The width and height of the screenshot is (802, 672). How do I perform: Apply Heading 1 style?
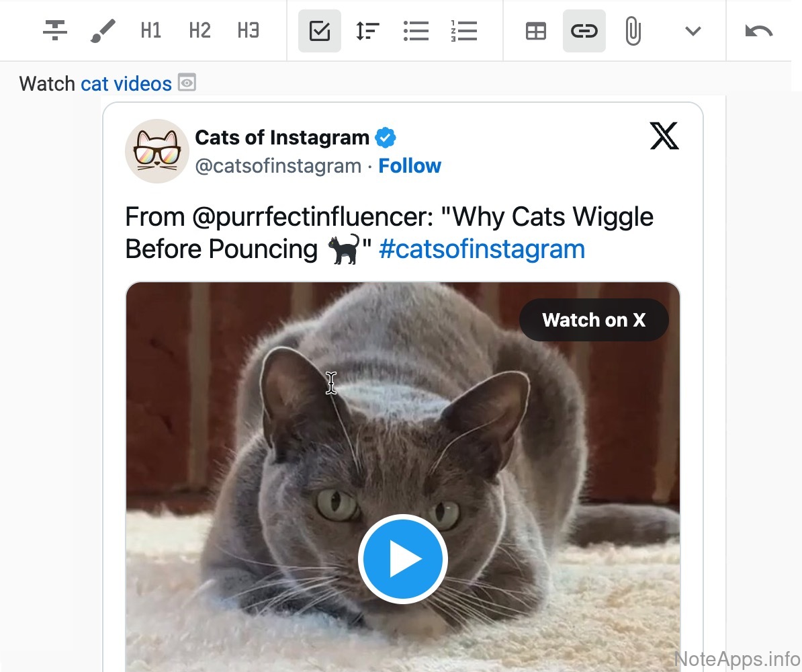[x=151, y=31]
